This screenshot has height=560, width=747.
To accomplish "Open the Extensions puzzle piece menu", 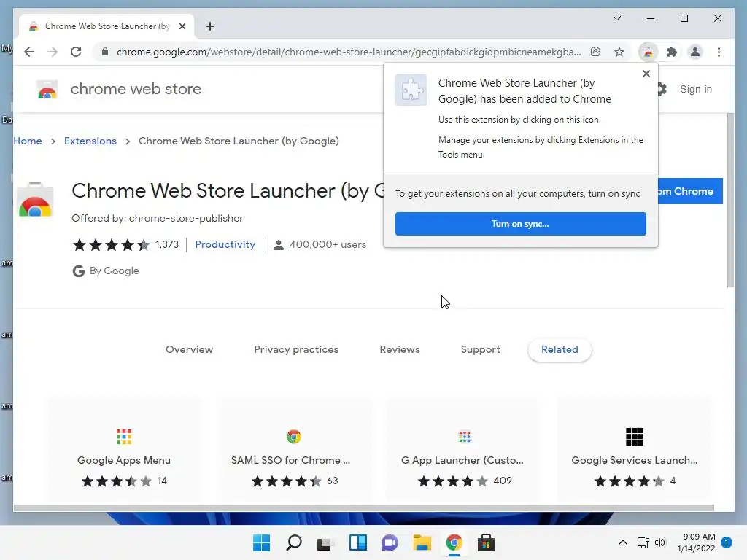I will 672,52.
